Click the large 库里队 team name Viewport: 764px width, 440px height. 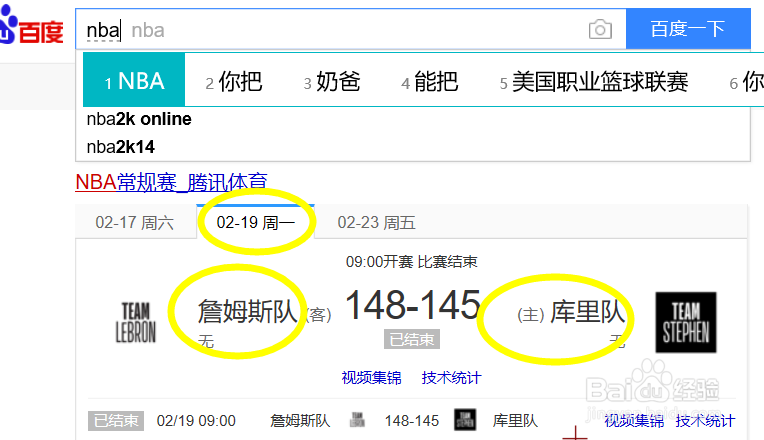pyautogui.click(x=588, y=311)
